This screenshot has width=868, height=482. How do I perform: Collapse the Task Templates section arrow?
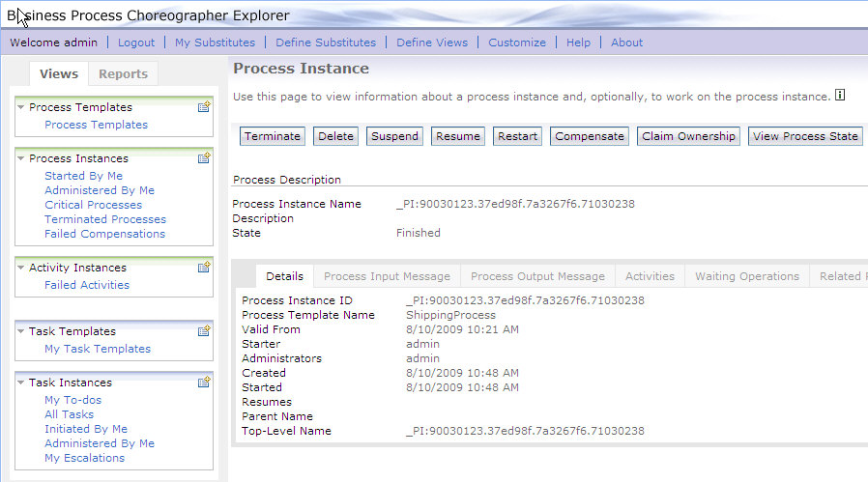tap(21, 331)
